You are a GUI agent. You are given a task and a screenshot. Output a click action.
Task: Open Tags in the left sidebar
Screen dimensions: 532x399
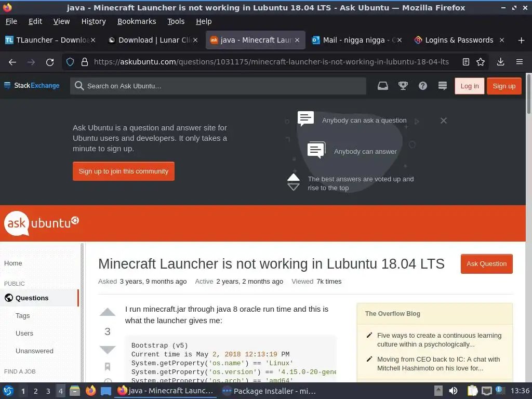pos(23,316)
